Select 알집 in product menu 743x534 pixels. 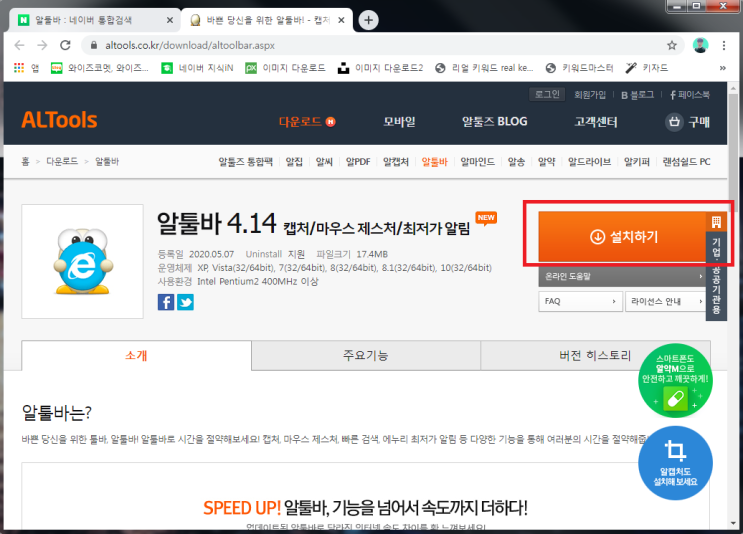[x=294, y=162]
